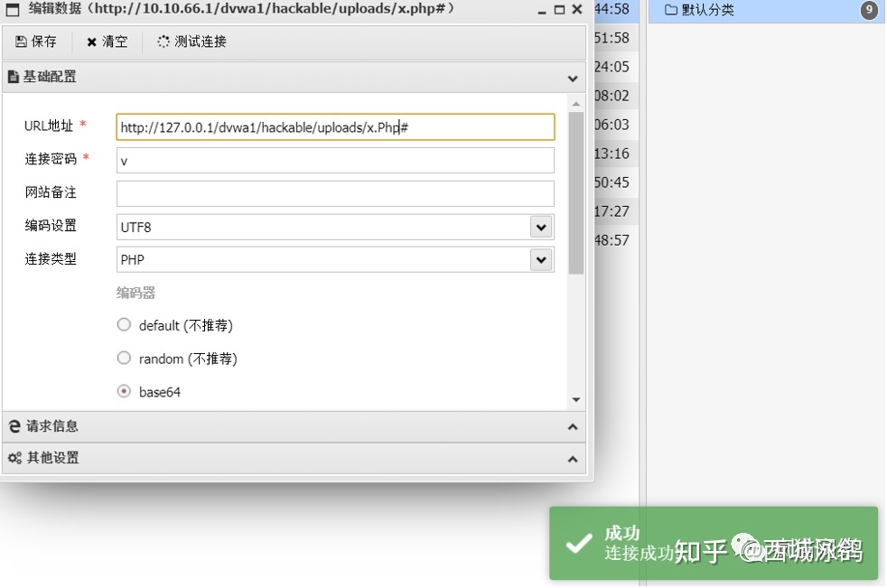The image size is (887, 588).
Task: Click the 其他设置 gears icon
Action: [x=14, y=459]
